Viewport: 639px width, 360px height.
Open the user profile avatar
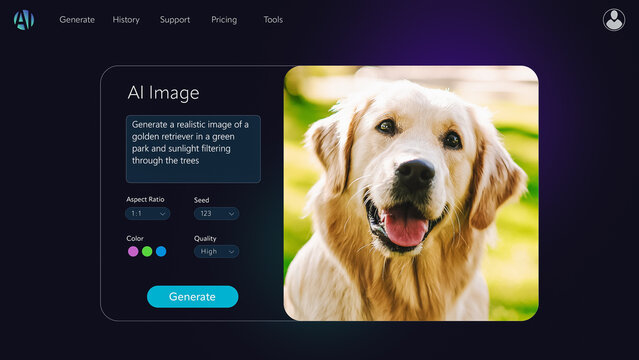click(614, 20)
